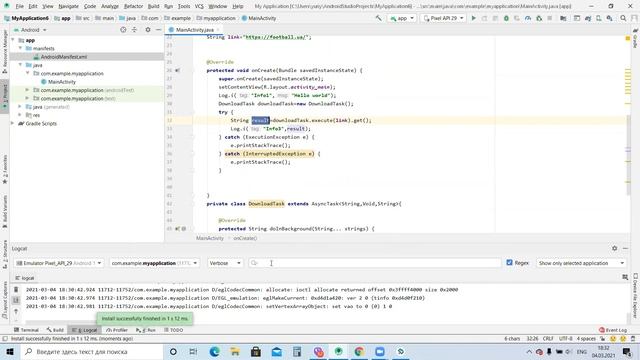Click the onCreate() breadcrumb below the editor

point(245,238)
